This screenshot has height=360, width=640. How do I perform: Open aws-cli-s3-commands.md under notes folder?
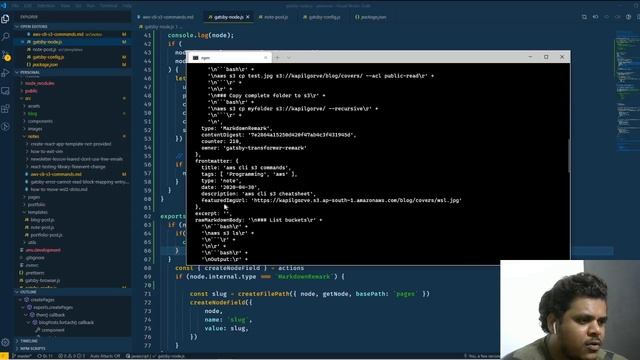(56, 174)
